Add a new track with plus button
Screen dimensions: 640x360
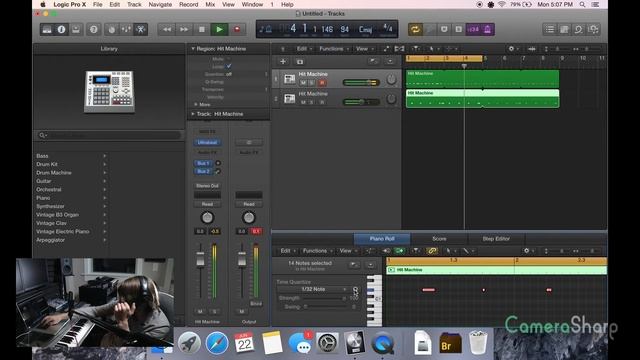click(x=283, y=62)
